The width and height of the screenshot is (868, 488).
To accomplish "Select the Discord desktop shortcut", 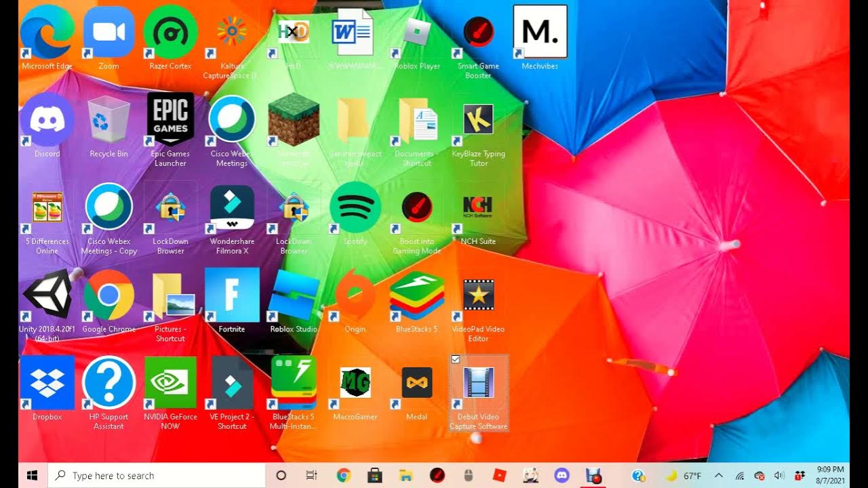I will click(x=47, y=120).
